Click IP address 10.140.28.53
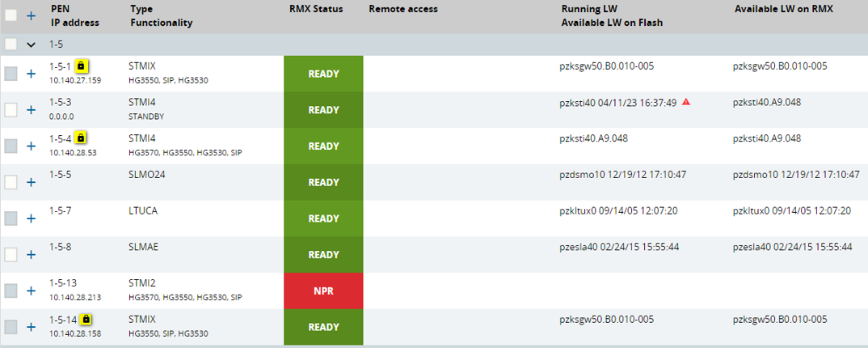This screenshot has width=868, height=348. click(x=73, y=152)
